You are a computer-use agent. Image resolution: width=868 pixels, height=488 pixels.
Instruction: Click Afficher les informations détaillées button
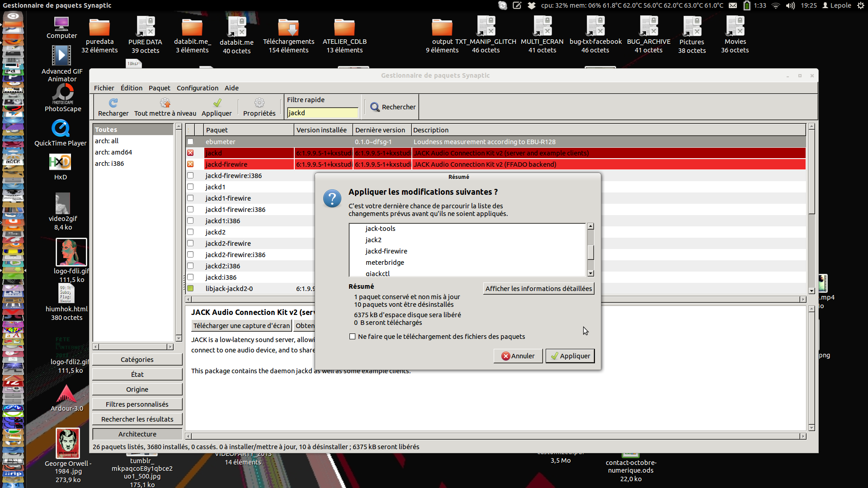tap(538, 289)
